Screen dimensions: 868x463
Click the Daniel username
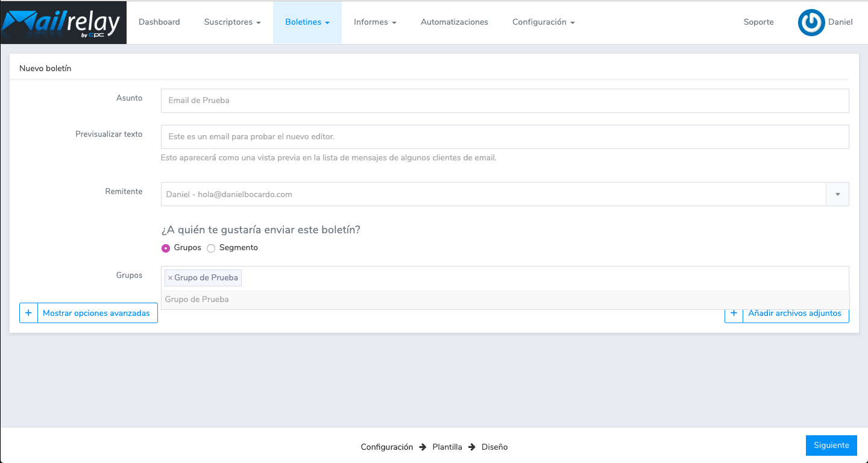click(840, 22)
